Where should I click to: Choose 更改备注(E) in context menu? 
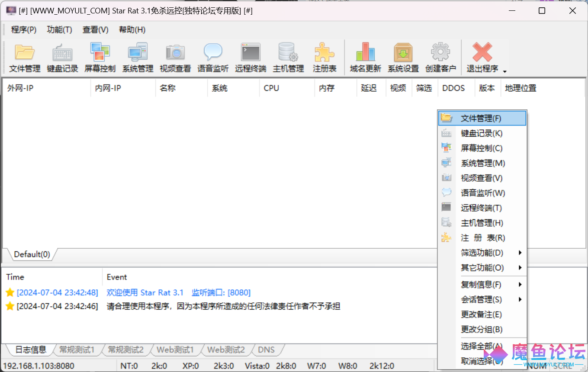coord(482,314)
